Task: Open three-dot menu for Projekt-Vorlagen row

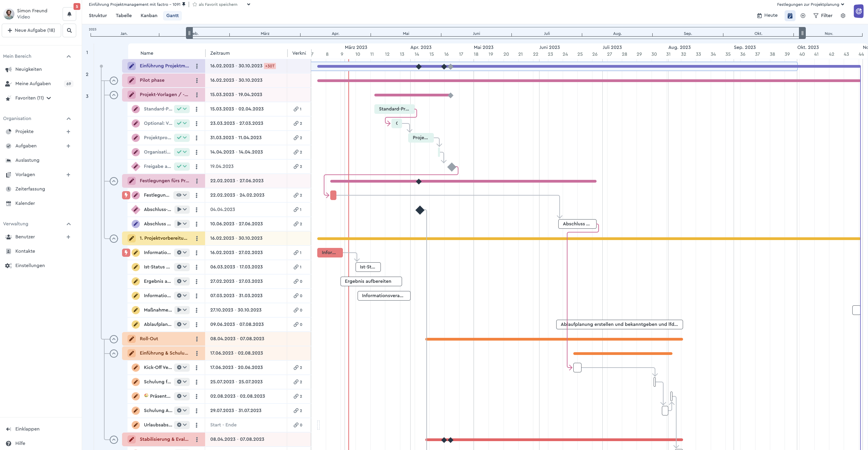Action: click(197, 95)
